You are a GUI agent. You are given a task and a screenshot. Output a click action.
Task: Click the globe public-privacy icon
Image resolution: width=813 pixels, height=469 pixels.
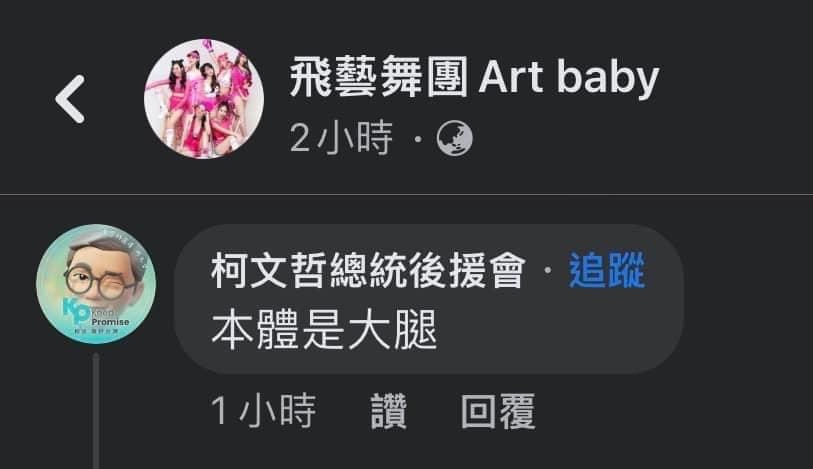click(x=455, y=138)
